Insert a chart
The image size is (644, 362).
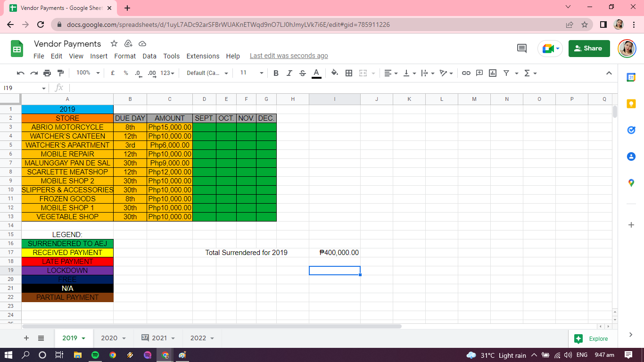(x=493, y=73)
